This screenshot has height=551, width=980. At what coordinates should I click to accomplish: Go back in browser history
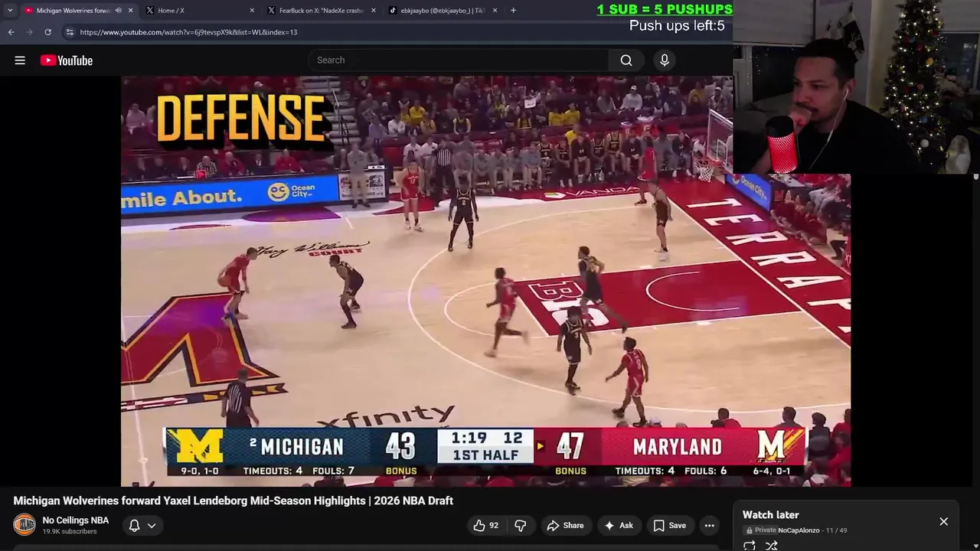[x=11, y=32]
